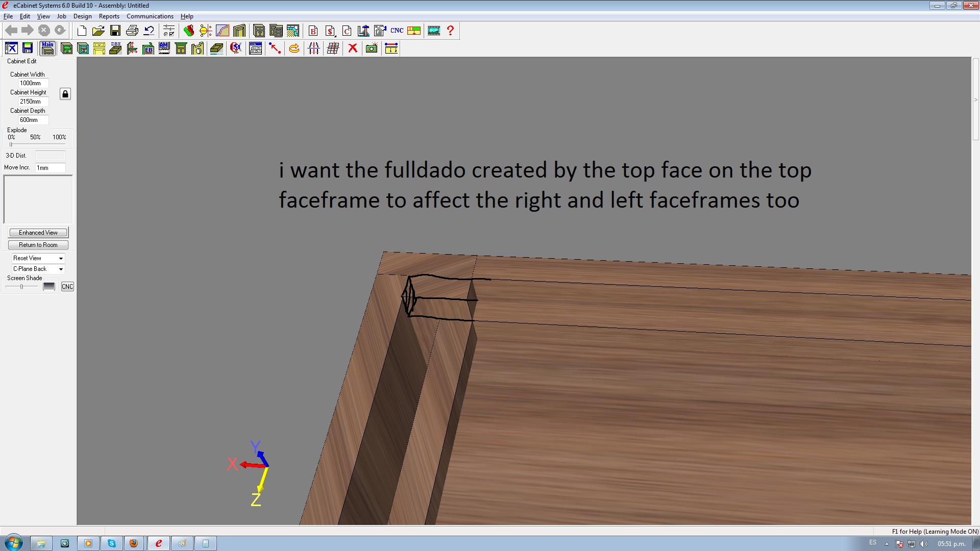Toggle the Main cabinet view button
Screen dimensions: 980x551
point(47,48)
